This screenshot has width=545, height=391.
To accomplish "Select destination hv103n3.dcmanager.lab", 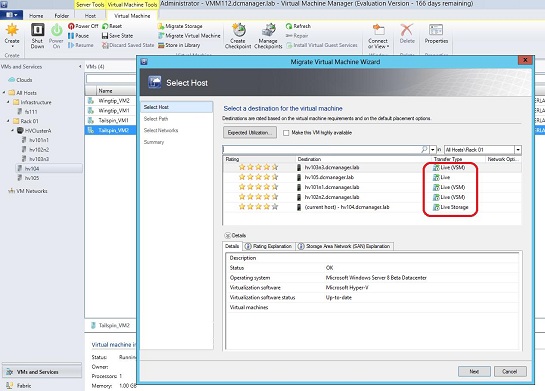I will tap(372, 168).
